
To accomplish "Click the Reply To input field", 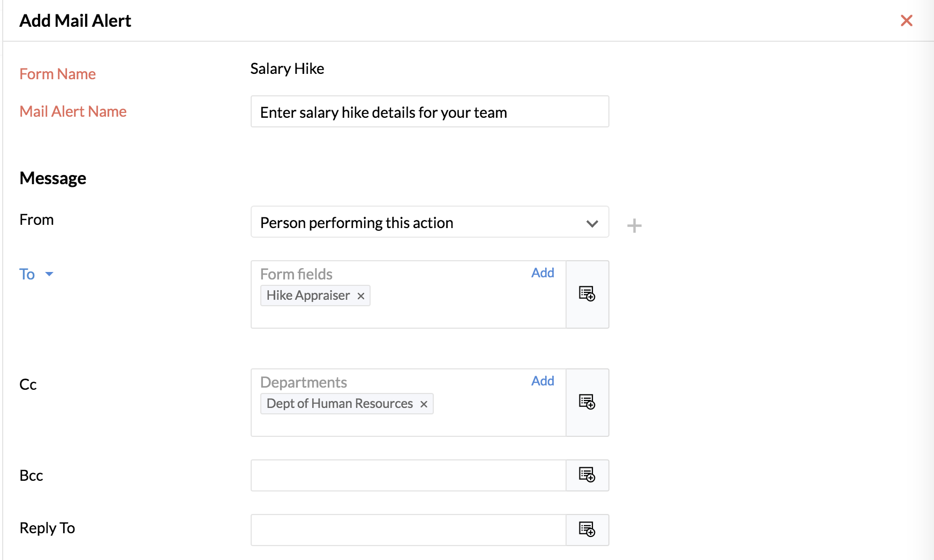I will 408,530.
